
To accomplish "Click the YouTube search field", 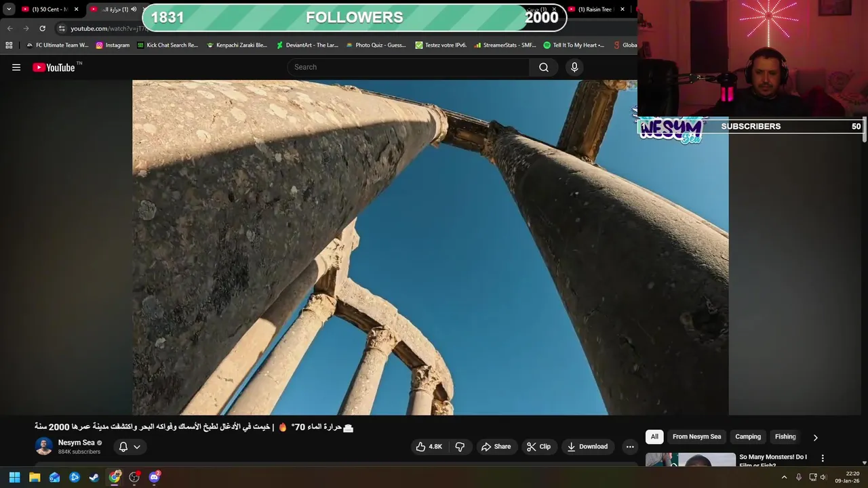I will click(410, 67).
